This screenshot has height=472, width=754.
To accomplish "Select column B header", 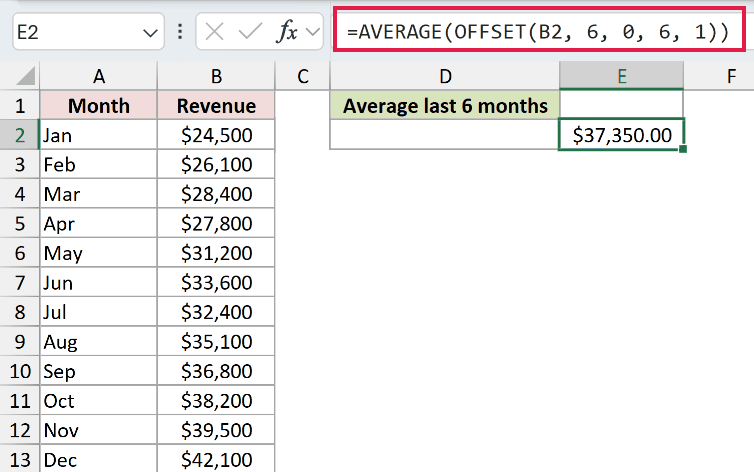I will tap(216, 76).
